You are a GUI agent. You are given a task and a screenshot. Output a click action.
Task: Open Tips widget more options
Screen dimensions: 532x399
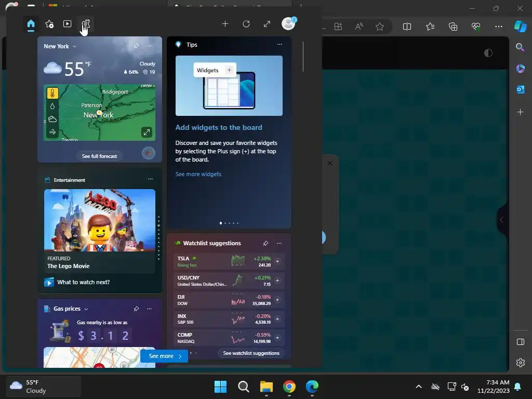pos(280,45)
